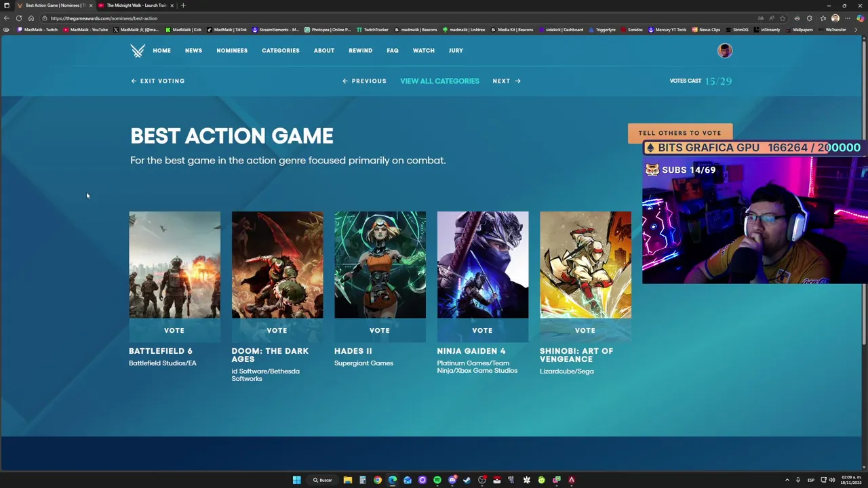The image size is (868, 488).
Task: Select the Shinobi cover art
Action: coord(585,265)
